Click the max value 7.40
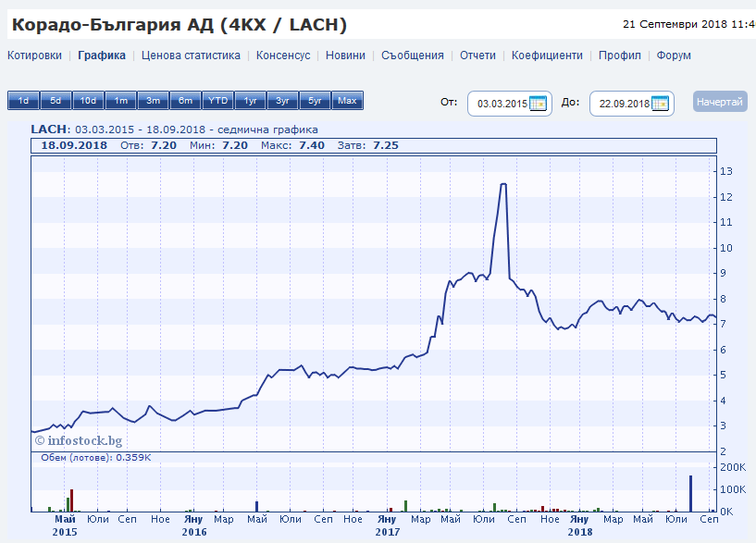Viewport: 756px width, 543px height. click(x=312, y=145)
